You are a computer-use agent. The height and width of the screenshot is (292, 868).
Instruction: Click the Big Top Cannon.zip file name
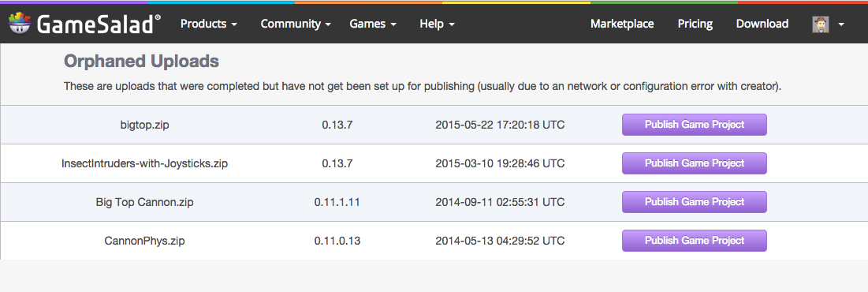144,203
